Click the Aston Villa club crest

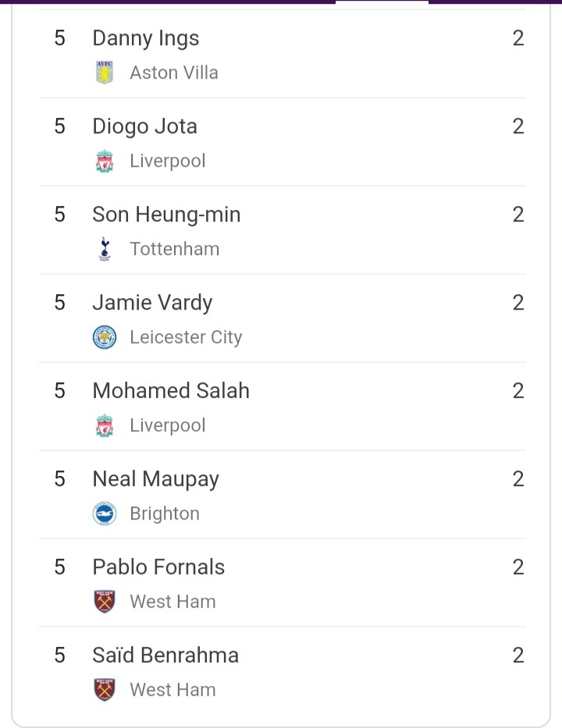click(x=105, y=73)
